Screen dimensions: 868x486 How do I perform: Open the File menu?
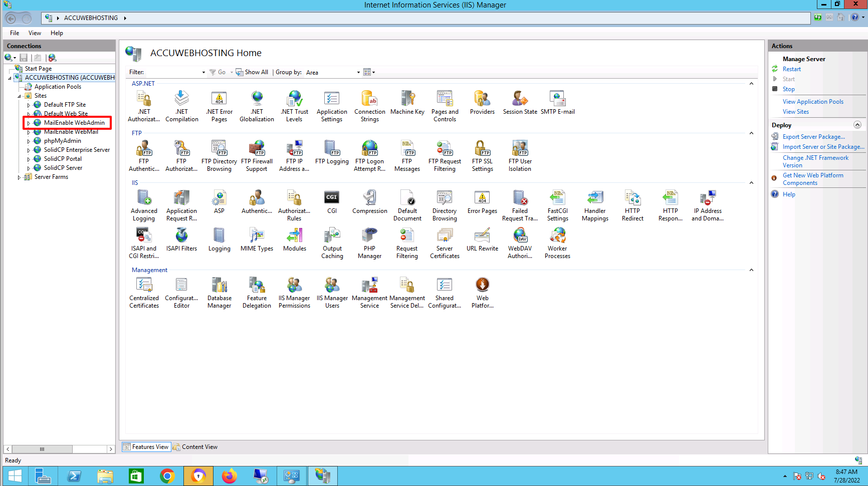15,33
